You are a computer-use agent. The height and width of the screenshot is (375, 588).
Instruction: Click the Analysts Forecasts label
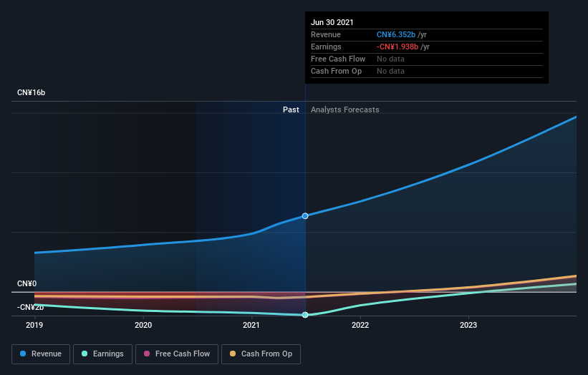tap(345, 109)
